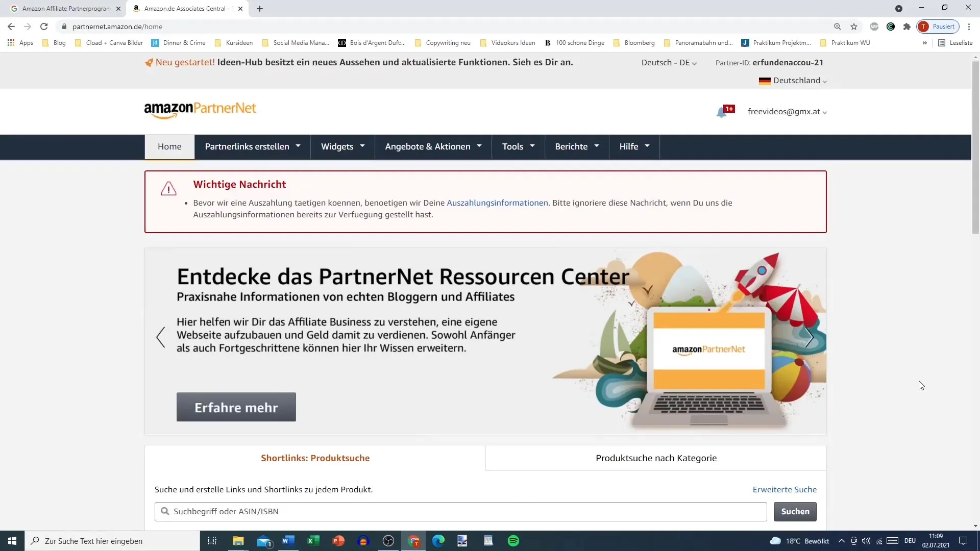Open the 18°C Bewölkt weather widget
This screenshot has height=551, width=980.
(x=799, y=541)
